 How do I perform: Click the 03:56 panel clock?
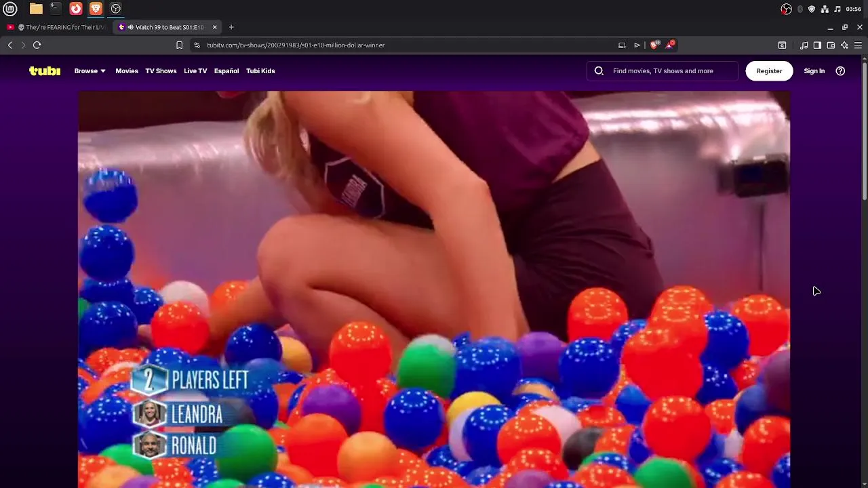tap(854, 9)
